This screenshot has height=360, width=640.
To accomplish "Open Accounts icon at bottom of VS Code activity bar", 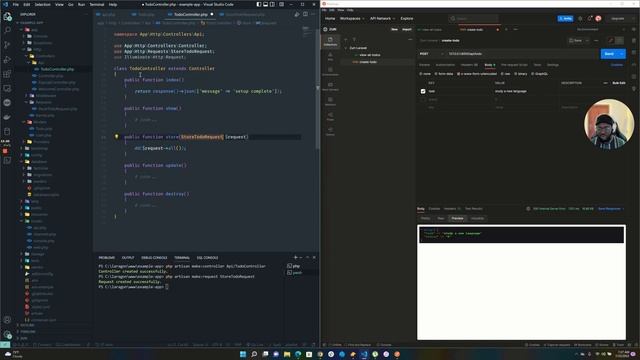I will pos(7,320).
